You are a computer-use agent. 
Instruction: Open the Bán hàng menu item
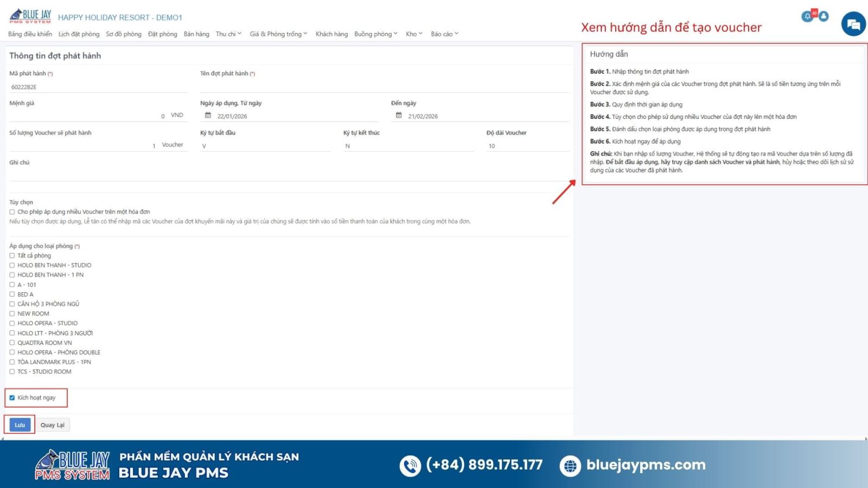[x=196, y=34]
